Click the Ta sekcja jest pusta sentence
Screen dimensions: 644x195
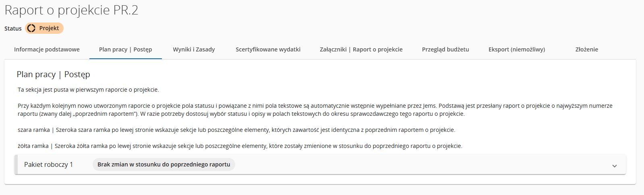click(88, 90)
